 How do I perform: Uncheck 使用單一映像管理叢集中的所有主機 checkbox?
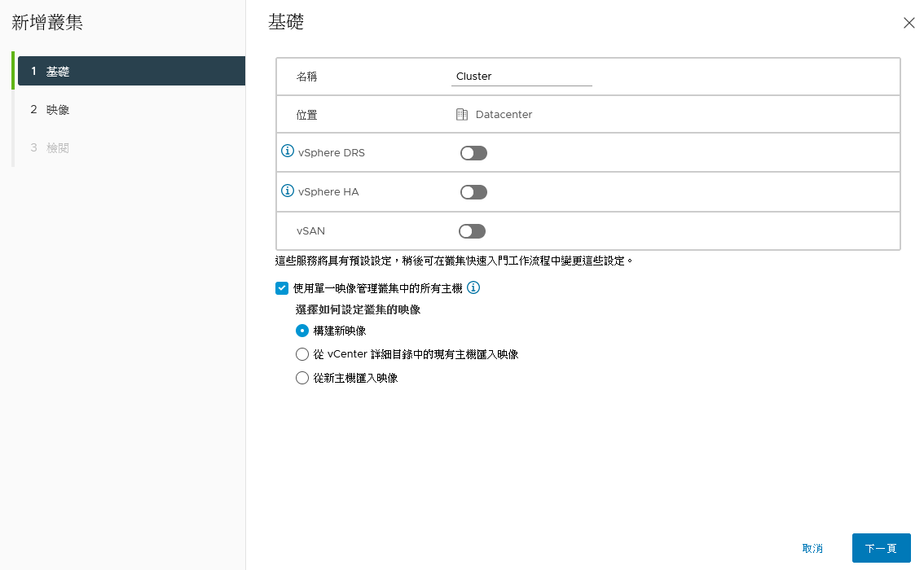282,288
